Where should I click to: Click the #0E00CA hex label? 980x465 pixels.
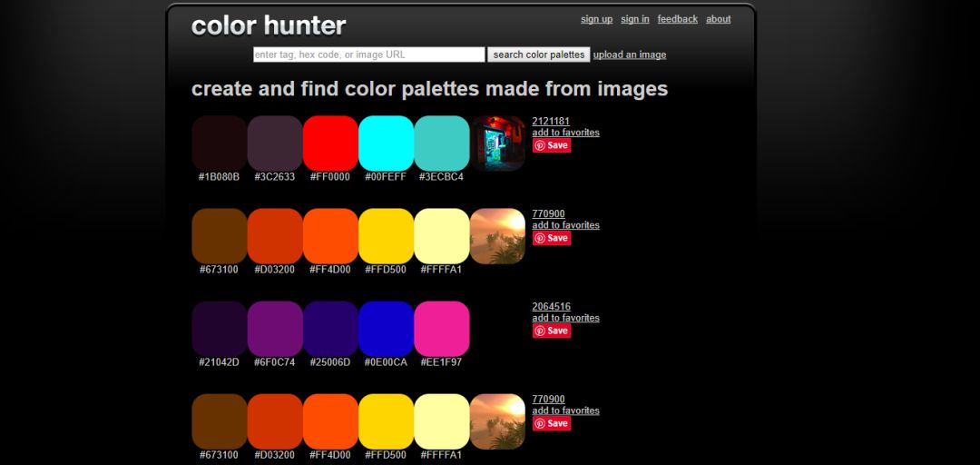[x=386, y=362]
